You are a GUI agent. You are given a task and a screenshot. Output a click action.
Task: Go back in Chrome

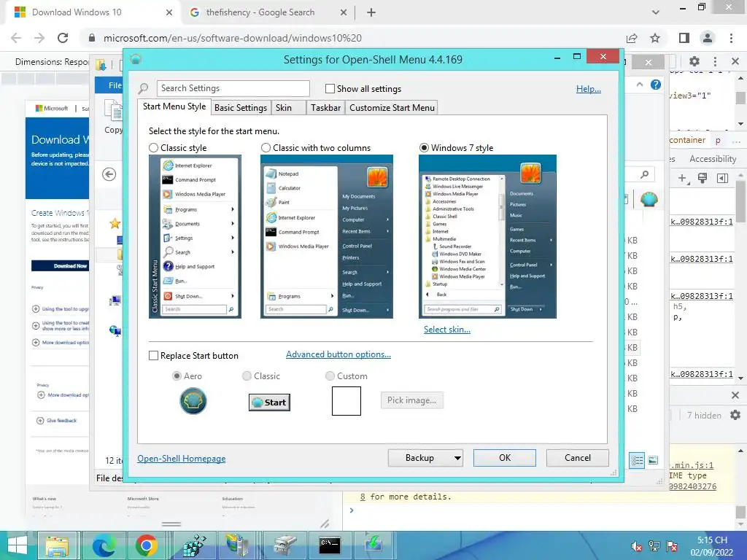16,38
